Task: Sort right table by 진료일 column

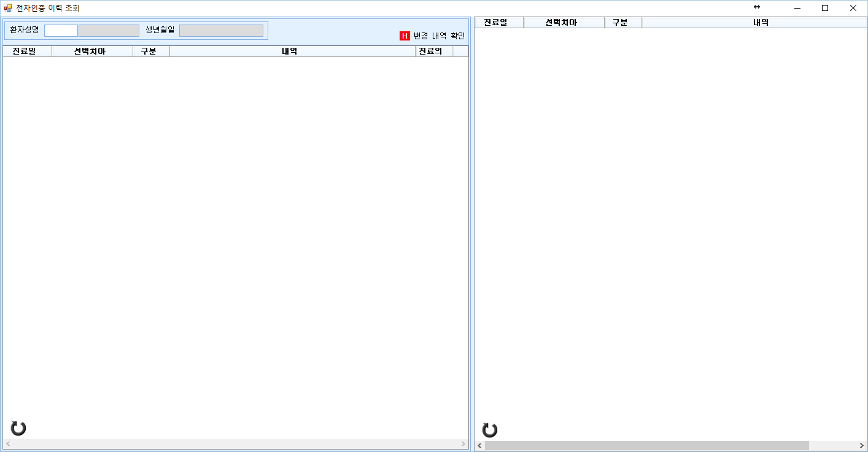Action: (499, 23)
